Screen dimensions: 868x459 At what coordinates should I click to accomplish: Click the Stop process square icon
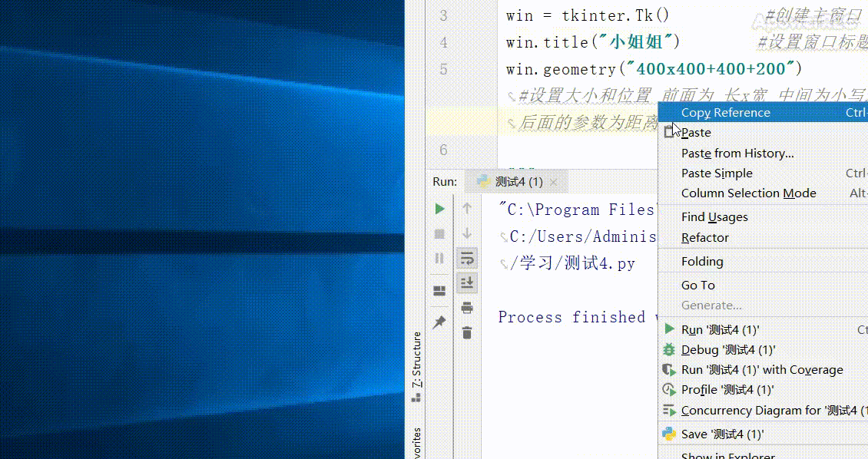[439, 234]
